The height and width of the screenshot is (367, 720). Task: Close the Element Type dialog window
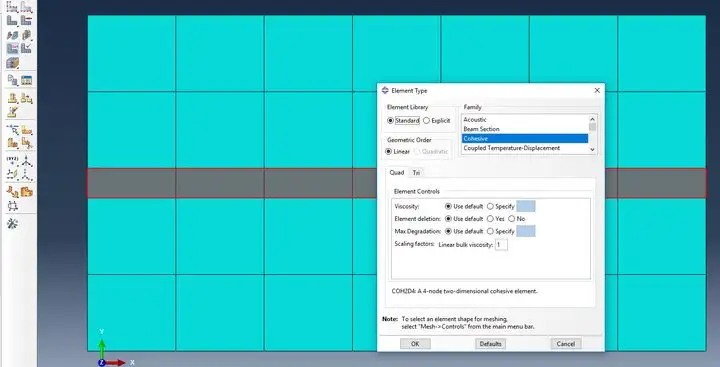[597, 90]
